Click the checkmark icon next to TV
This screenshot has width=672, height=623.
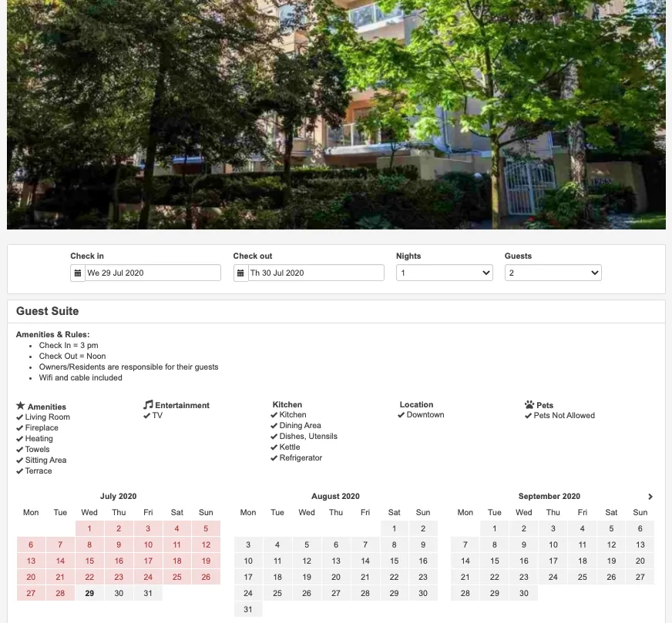(x=147, y=415)
